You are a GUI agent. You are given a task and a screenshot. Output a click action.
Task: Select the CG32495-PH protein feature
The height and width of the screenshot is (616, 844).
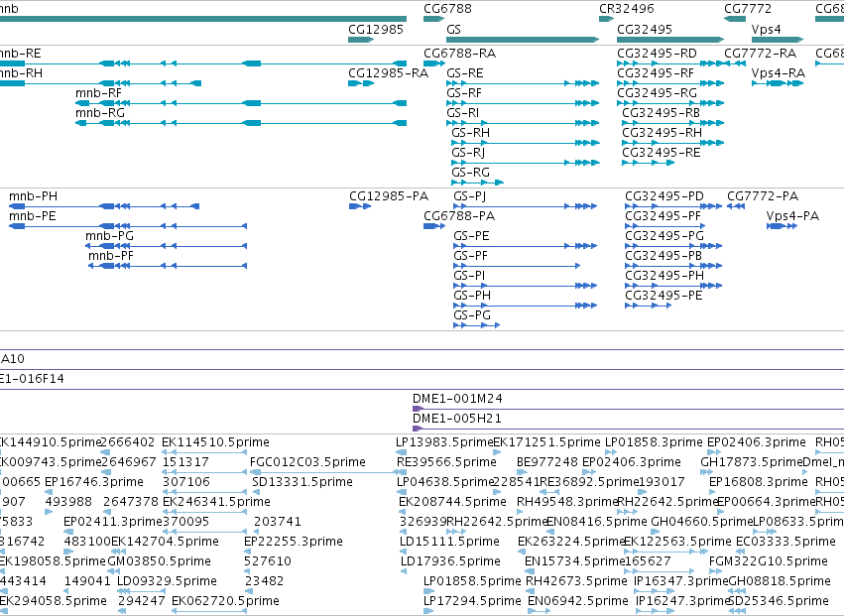tap(673, 286)
